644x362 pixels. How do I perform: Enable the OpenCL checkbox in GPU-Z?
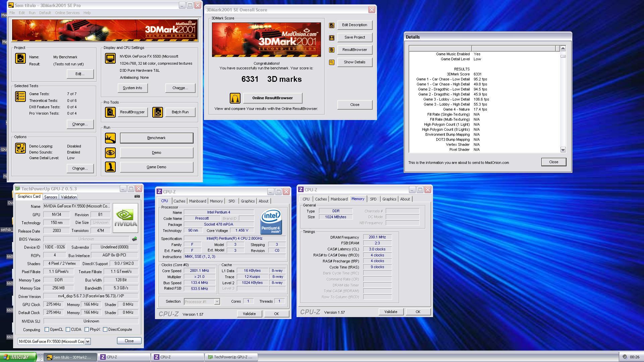[47, 329]
